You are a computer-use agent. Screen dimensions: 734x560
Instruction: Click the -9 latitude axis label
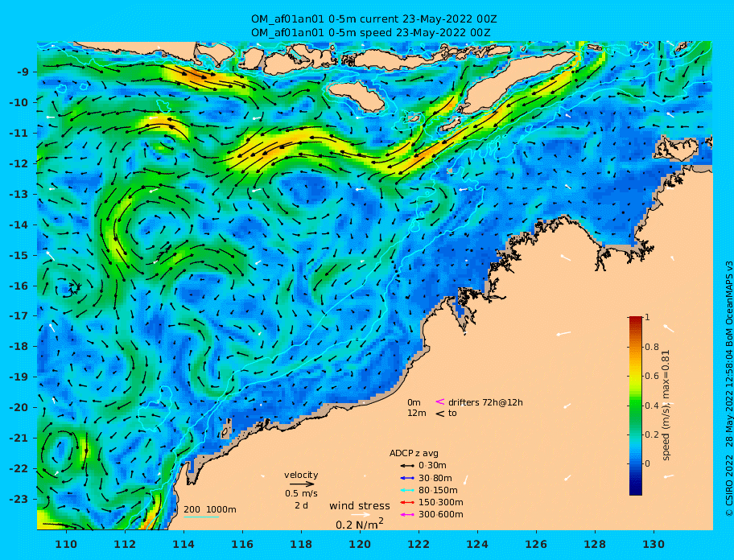point(22,72)
